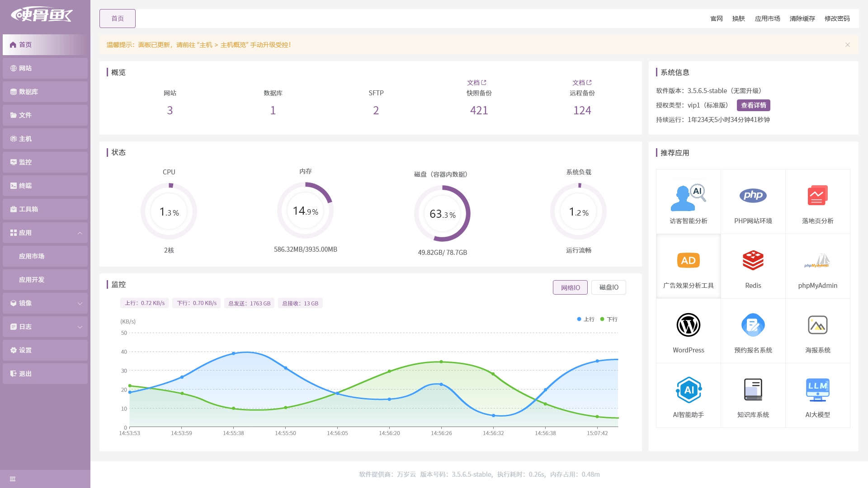The width and height of the screenshot is (868, 488).
Task: Open the 文档 link above 远程备份
Action: pyautogui.click(x=582, y=83)
